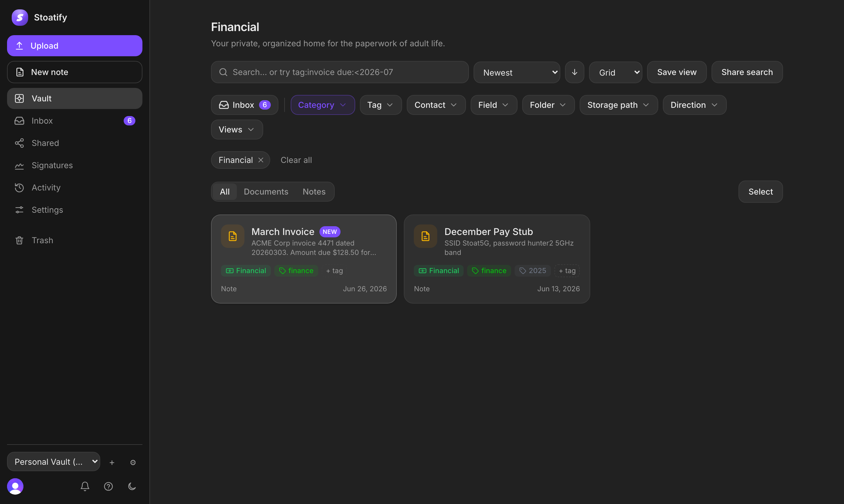
Task: Add a new vault with plus icon
Action: coord(112,462)
